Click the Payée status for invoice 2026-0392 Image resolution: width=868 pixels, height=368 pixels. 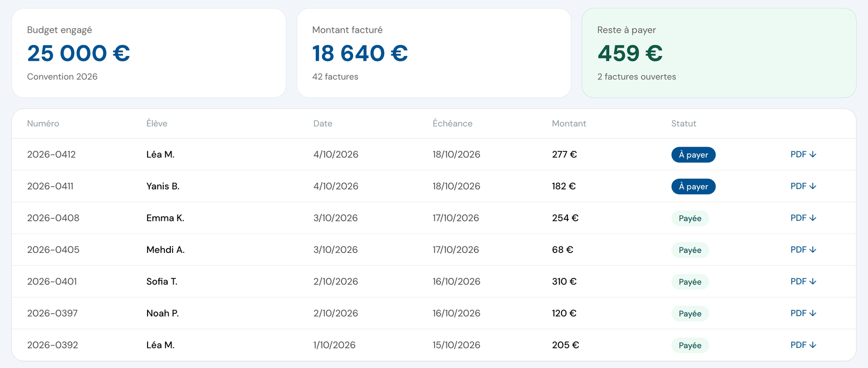690,345
